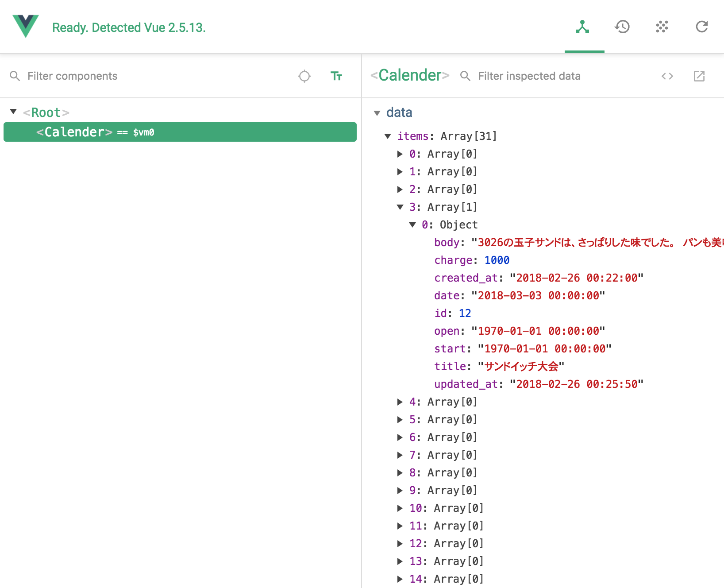Image resolution: width=724 pixels, height=588 pixels.
Task: Click the Vue logo icon
Action: click(26, 26)
